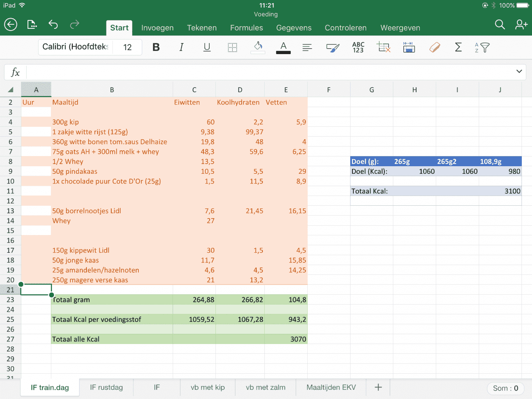This screenshot has width=532, height=399.
Task: Undo the last action
Action: [x=53, y=25]
